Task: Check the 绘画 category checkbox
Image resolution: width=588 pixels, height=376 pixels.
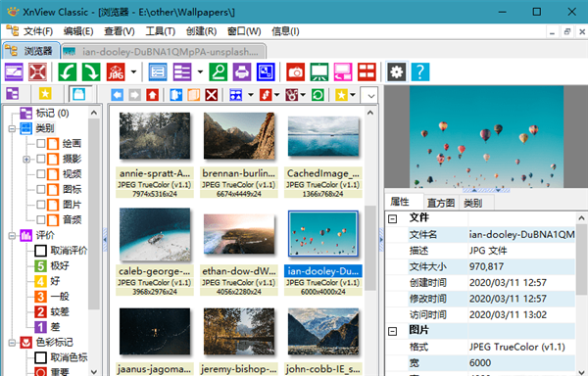Action: [x=41, y=143]
